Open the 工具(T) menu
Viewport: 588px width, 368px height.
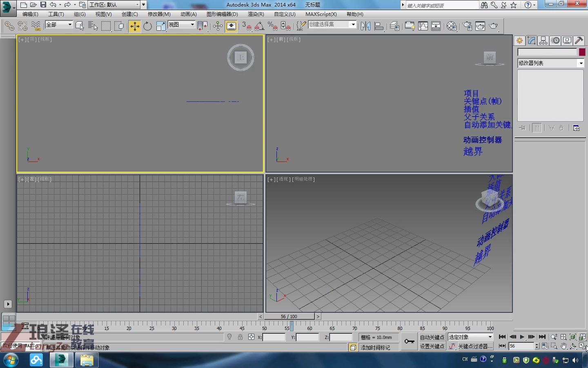(x=56, y=14)
